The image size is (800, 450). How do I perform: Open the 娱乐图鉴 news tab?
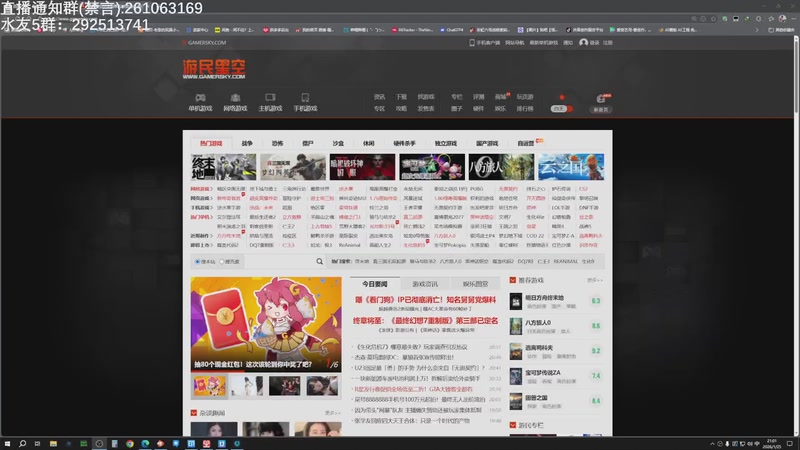(x=476, y=284)
